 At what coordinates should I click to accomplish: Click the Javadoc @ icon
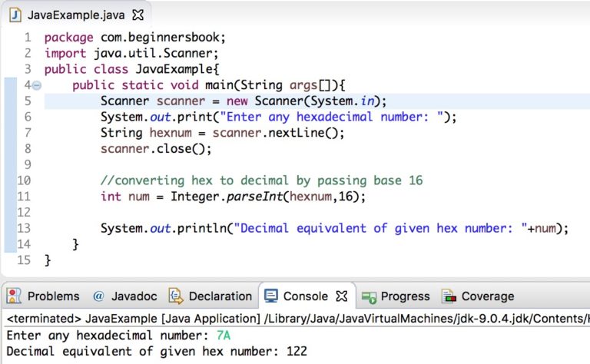point(98,296)
